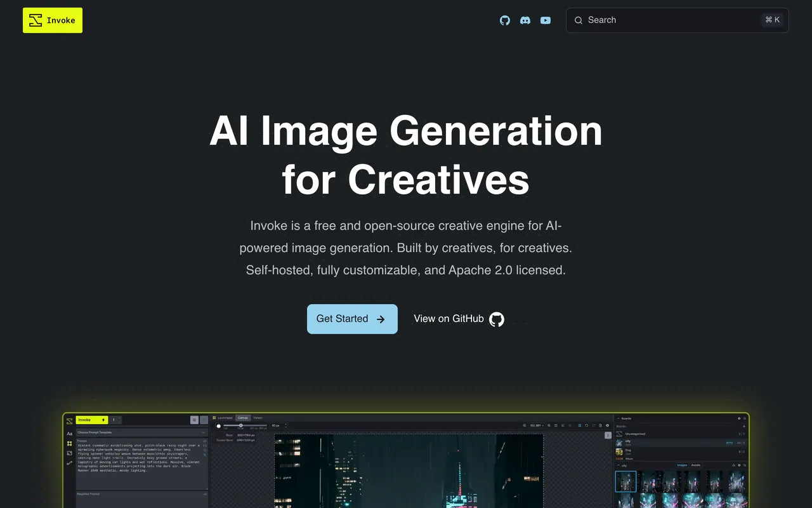Click the canvas zoom in magnifier icon
Viewport: 812px width, 508px height.
tap(549, 425)
